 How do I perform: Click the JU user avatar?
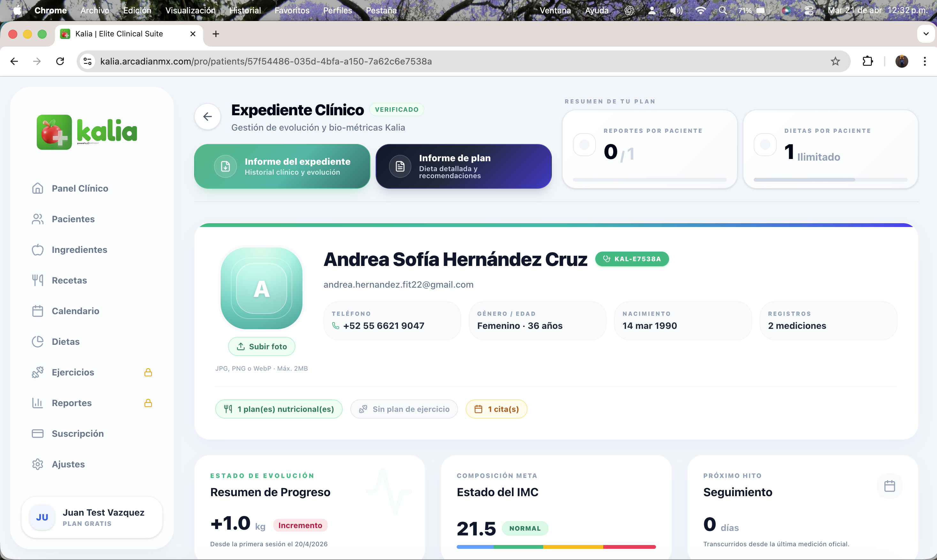point(42,517)
